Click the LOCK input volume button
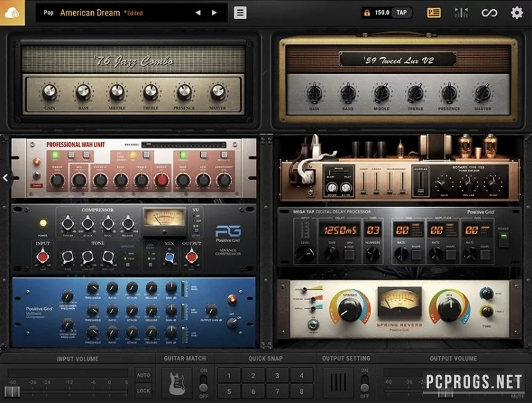532x403 pixels. (x=143, y=391)
